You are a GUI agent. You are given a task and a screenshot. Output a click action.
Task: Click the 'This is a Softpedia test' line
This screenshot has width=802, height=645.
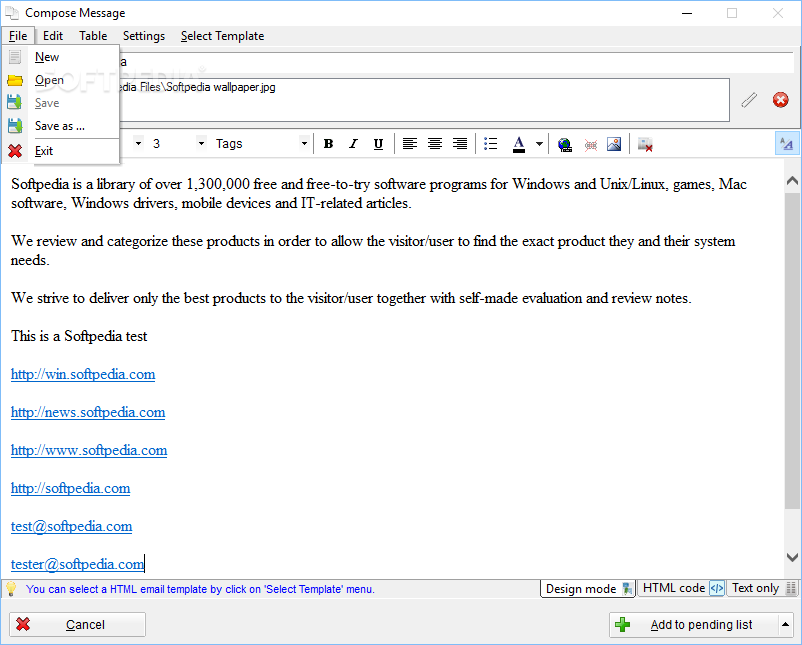click(79, 336)
